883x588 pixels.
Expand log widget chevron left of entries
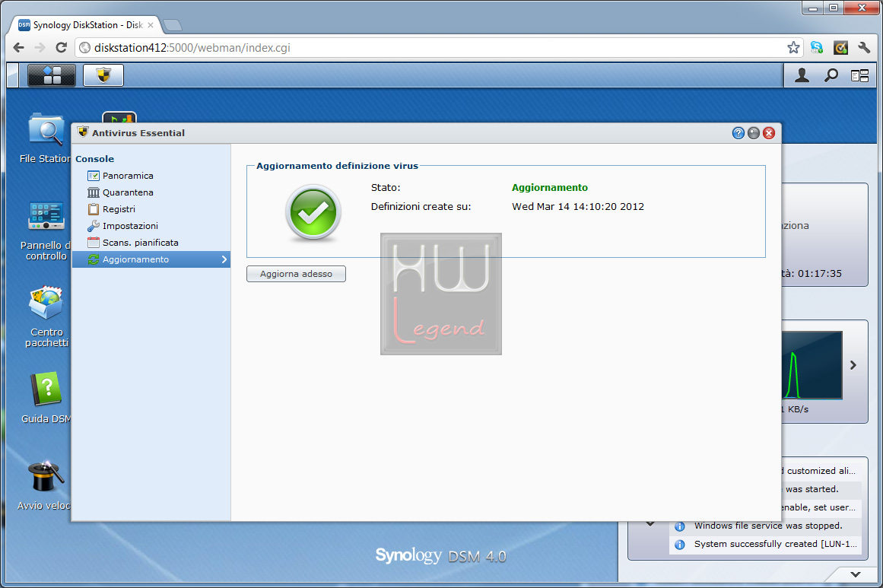(x=650, y=524)
